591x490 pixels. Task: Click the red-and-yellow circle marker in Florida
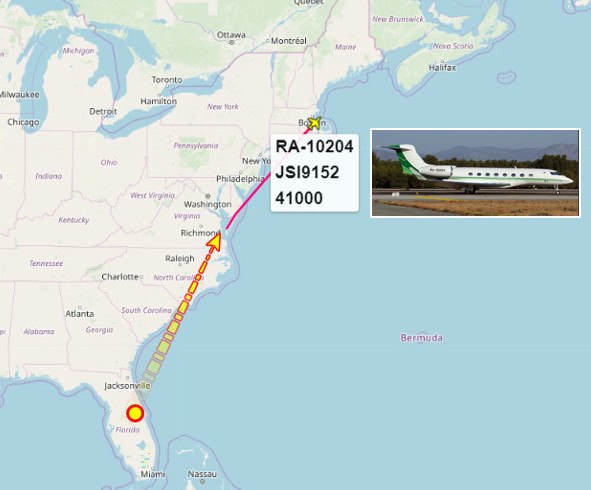pyautogui.click(x=135, y=413)
